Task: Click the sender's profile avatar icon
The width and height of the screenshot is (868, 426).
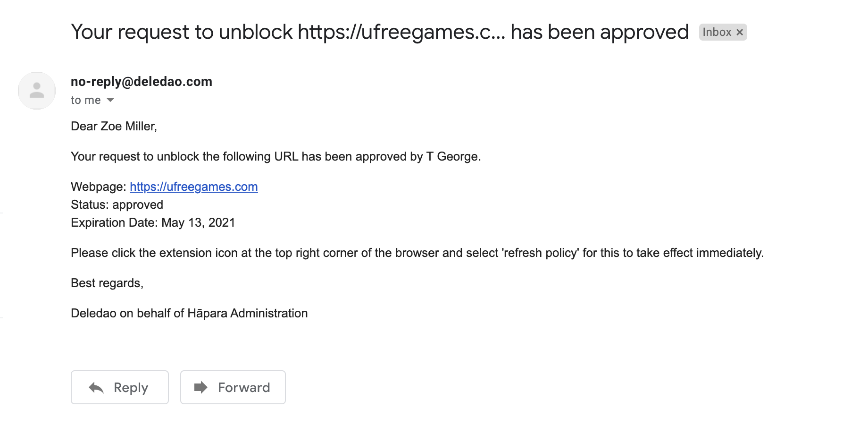Action: coord(37,91)
